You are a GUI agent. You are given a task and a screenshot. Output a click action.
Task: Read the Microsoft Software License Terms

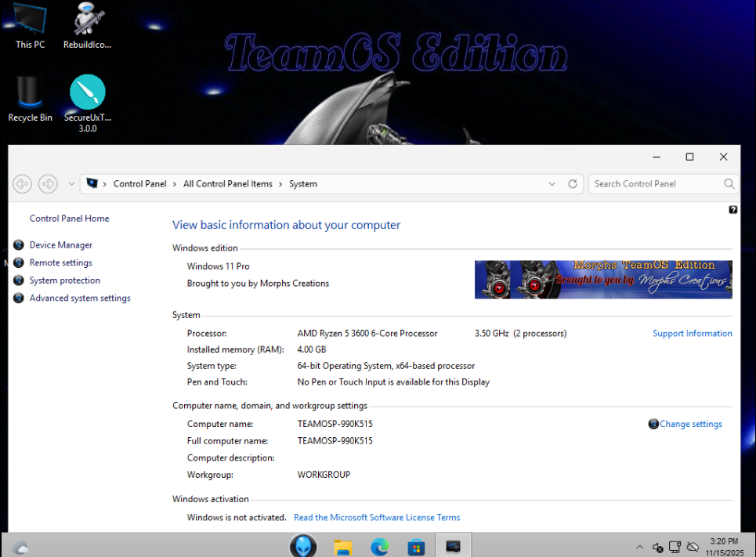(376, 518)
